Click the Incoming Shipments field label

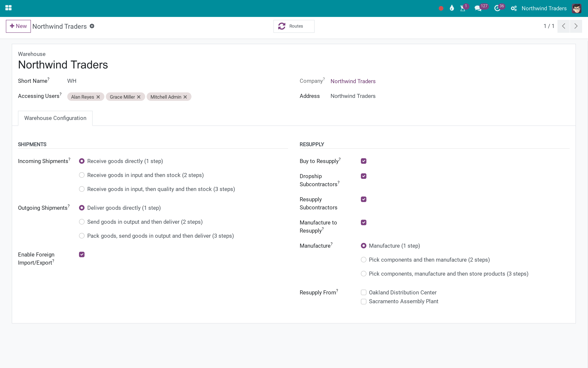[43, 161]
